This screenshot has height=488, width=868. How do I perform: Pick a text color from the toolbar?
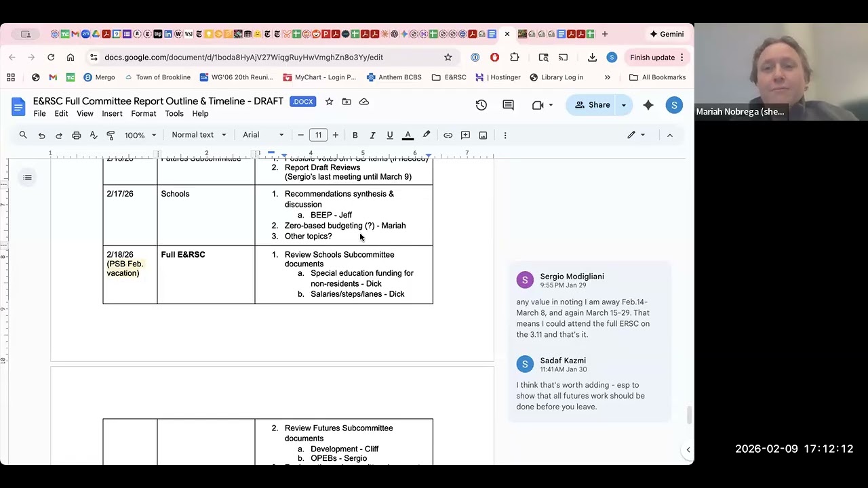point(408,135)
